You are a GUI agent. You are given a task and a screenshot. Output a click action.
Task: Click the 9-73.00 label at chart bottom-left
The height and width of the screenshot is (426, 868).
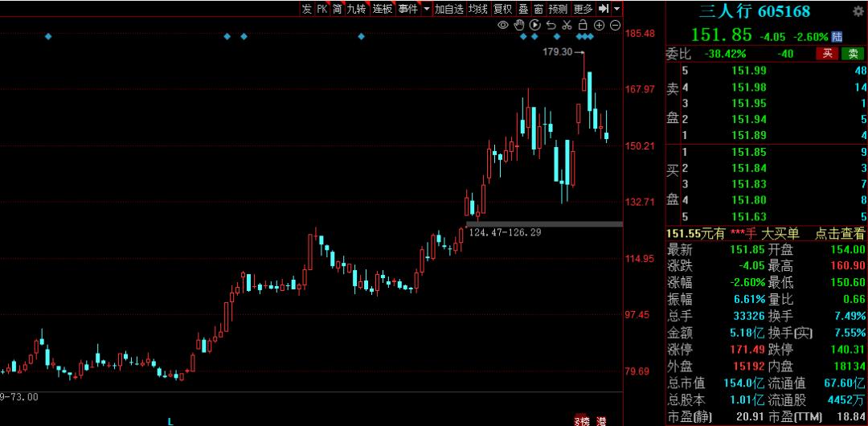point(19,396)
